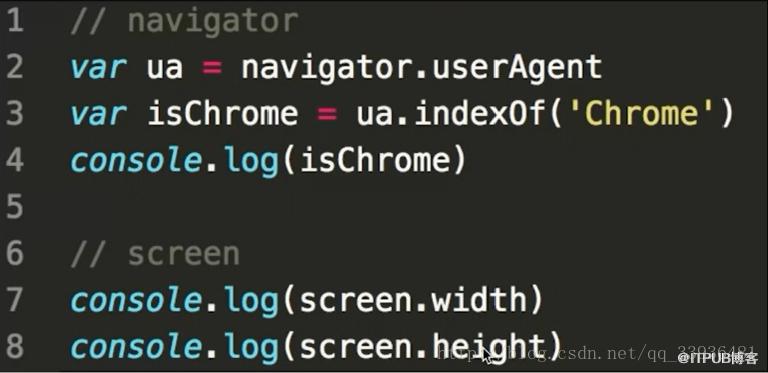
Task: Click line number 1 in the gutter
Action: pyautogui.click(x=15, y=21)
